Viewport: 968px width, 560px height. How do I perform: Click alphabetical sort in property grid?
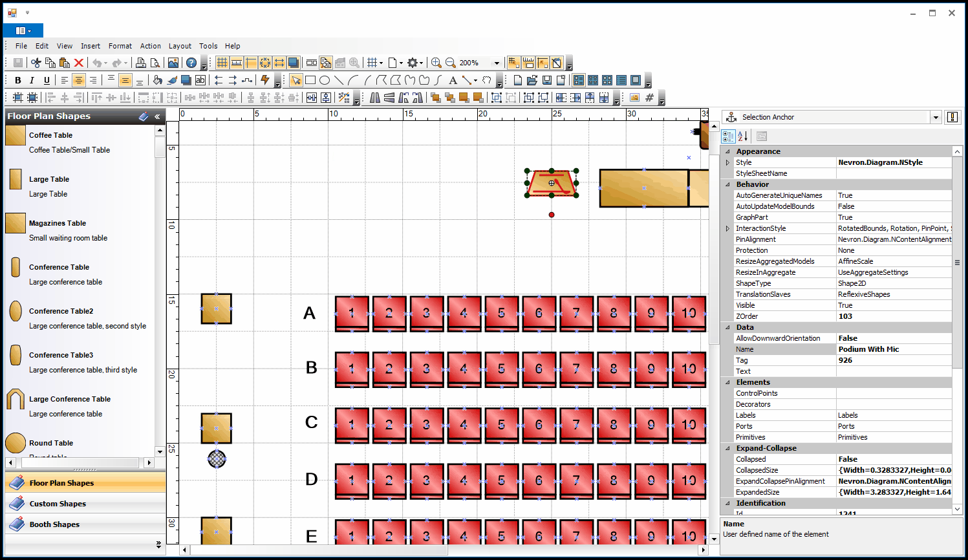coord(742,136)
